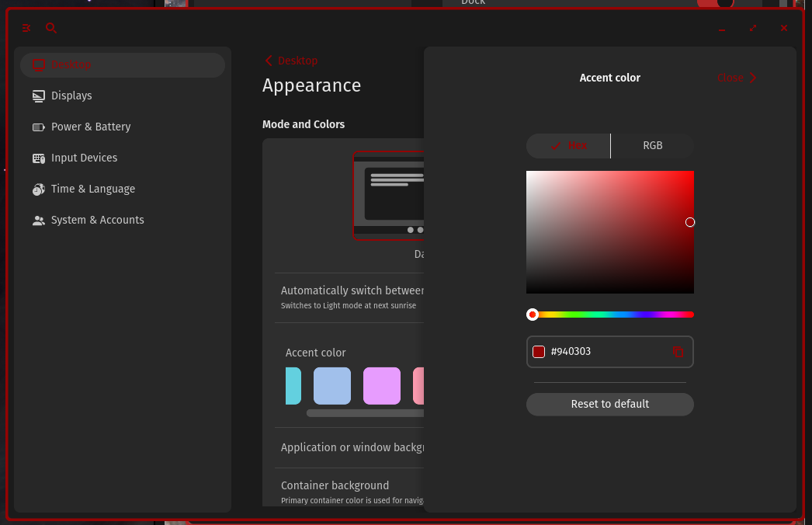Reset accent color to default

pyautogui.click(x=610, y=405)
